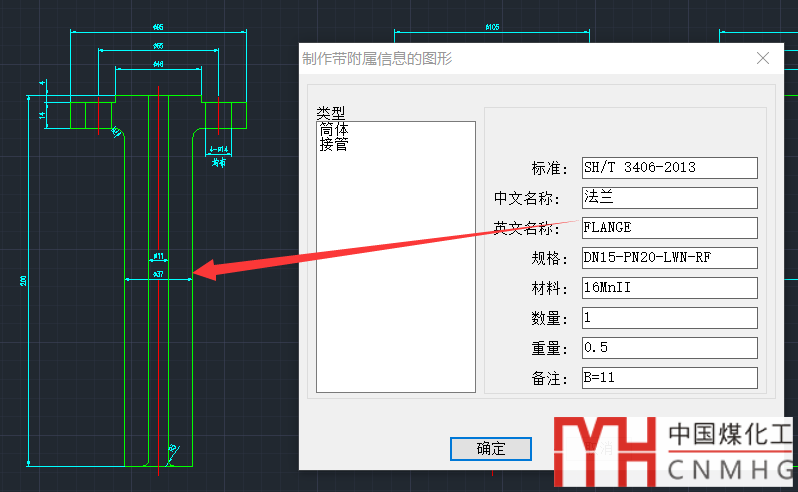Viewport: 798px width, 492px height.
Task: Focus the 材料 field showing 16MnII
Action: 669,288
